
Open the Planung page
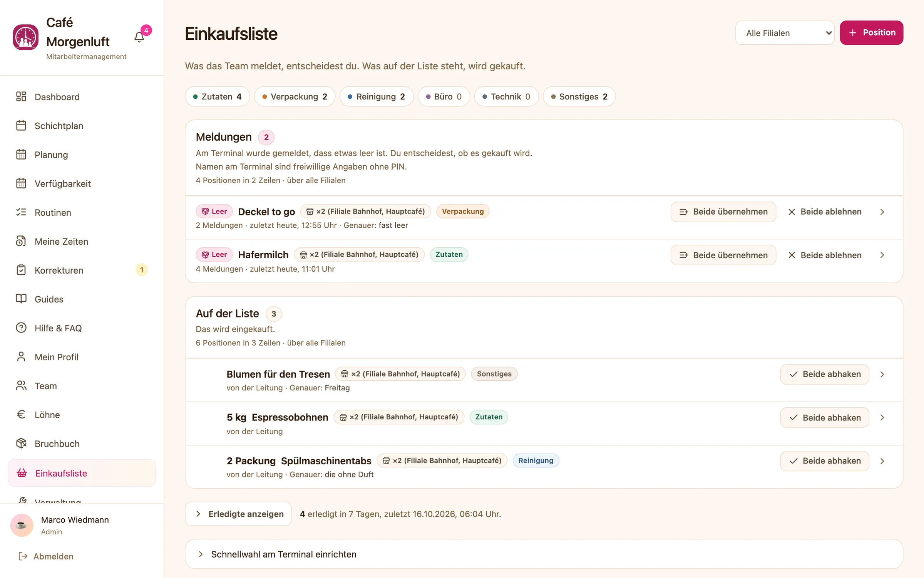click(82, 155)
